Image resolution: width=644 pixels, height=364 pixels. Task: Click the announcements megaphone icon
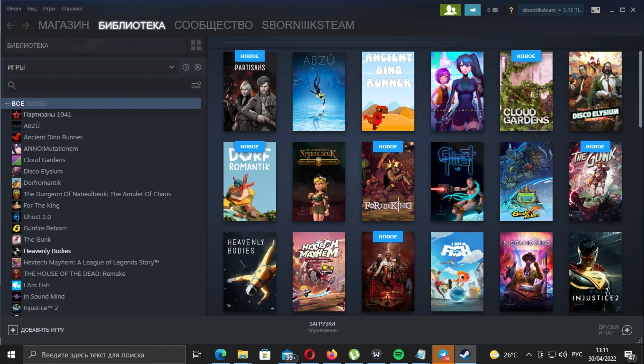click(x=472, y=10)
